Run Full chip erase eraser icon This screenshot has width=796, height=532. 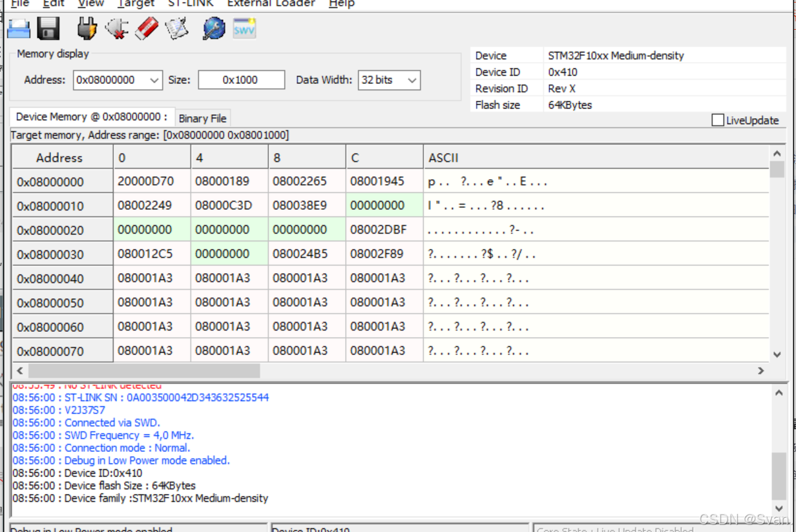(147, 28)
